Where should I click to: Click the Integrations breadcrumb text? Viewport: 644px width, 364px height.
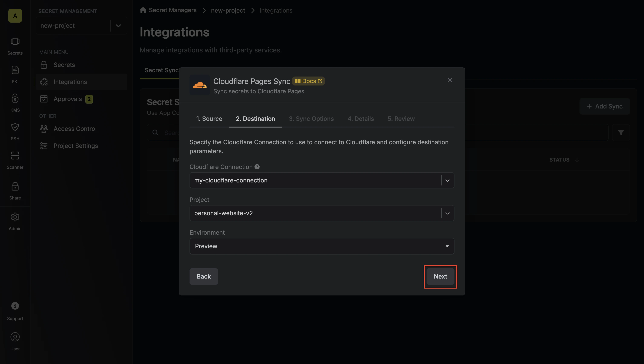tap(276, 10)
